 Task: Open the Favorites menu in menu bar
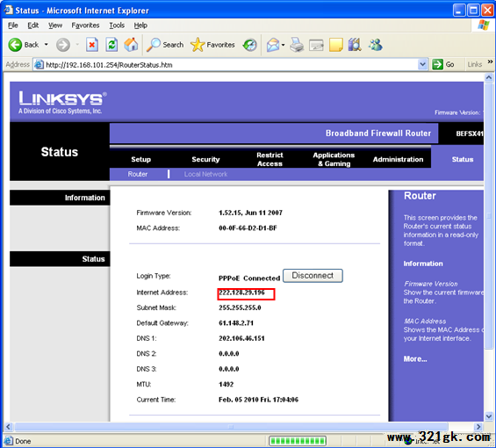pos(85,25)
